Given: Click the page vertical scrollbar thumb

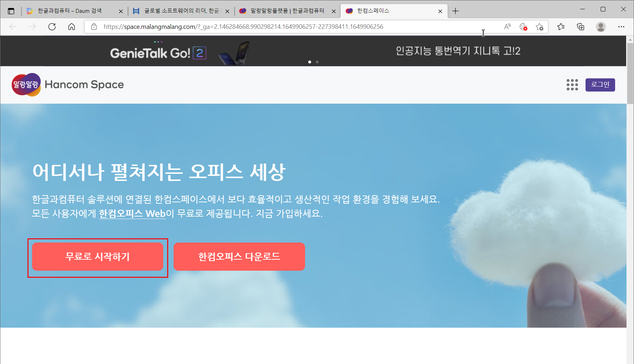Looking at the screenshot, I should pos(630,73).
